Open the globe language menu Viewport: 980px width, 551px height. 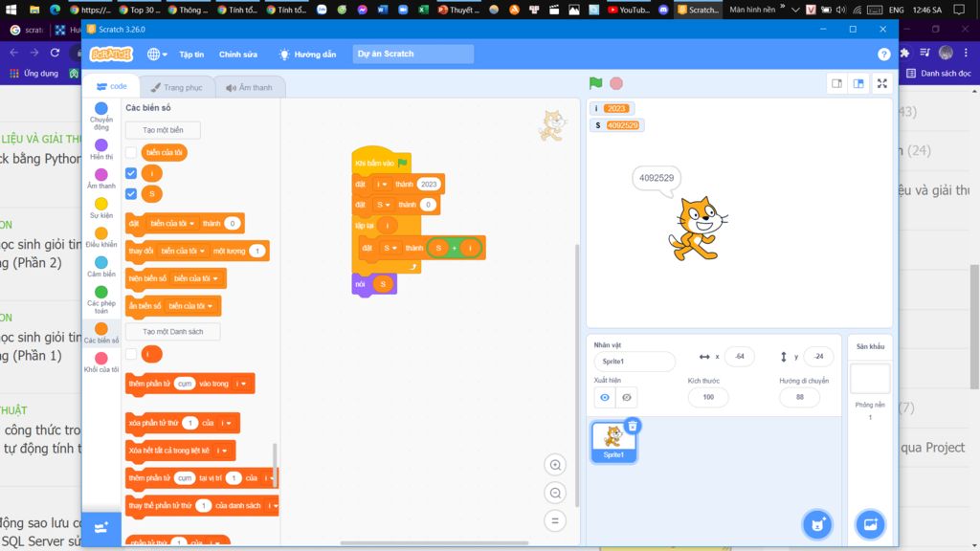[157, 55]
